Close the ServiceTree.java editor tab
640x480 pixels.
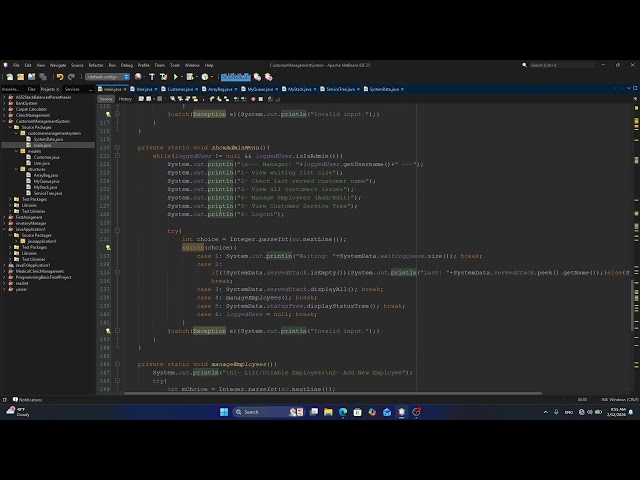pos(358,89)
